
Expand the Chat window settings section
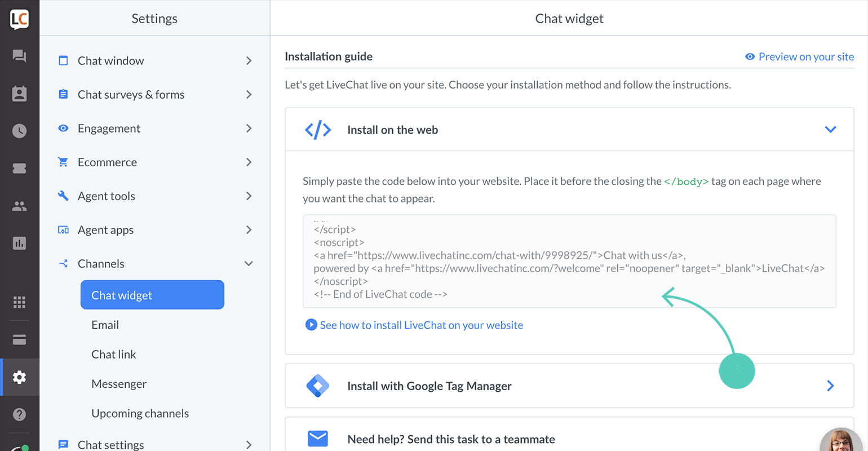point(155,60)
